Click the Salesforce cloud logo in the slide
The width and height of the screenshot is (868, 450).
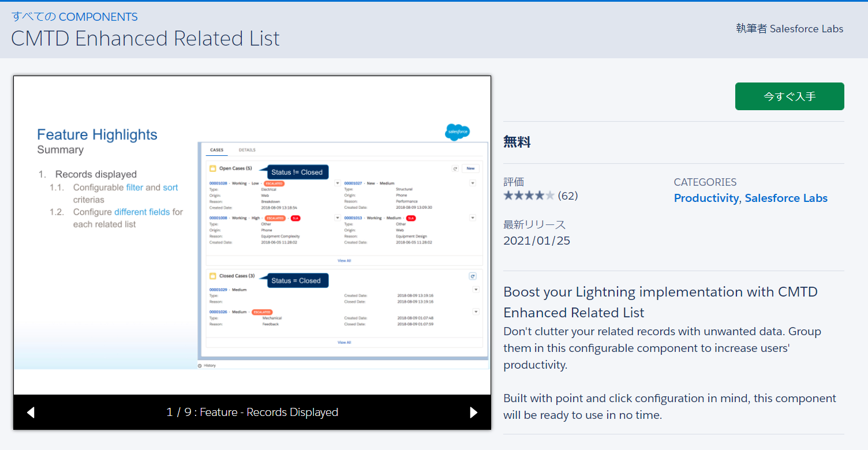457,132
